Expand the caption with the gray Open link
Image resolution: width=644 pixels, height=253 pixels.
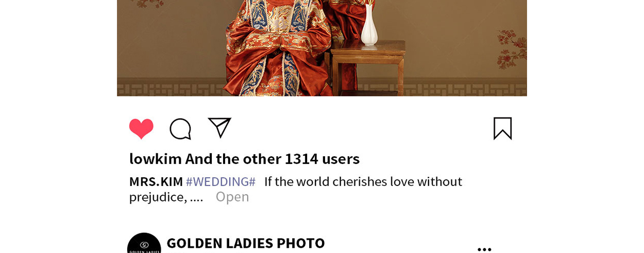point(232,196)
